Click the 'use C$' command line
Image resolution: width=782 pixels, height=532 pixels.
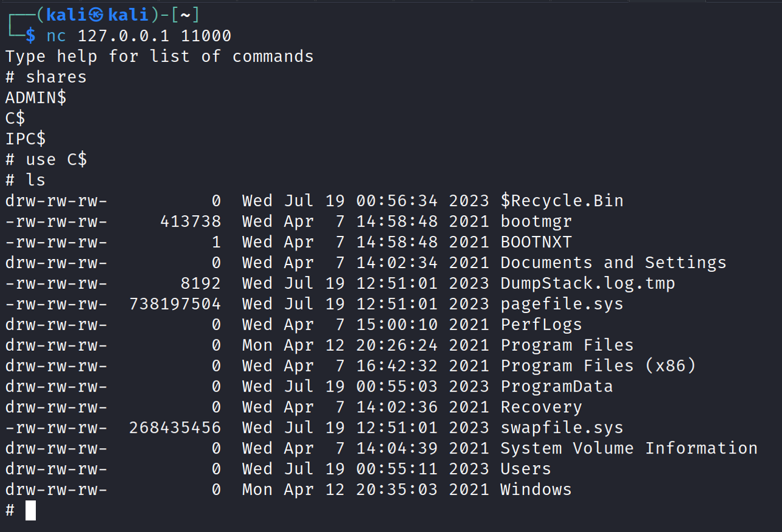coord(56,159)
